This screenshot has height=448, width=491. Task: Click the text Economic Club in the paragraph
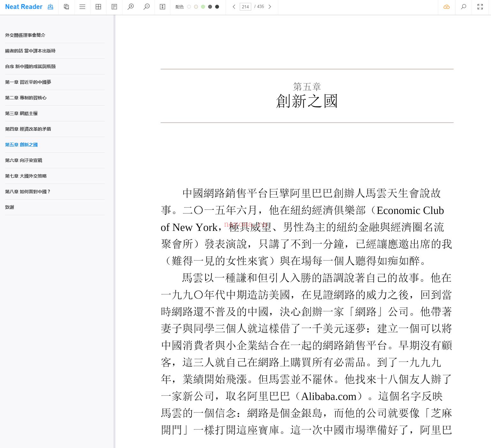click(x=410, y=210)
